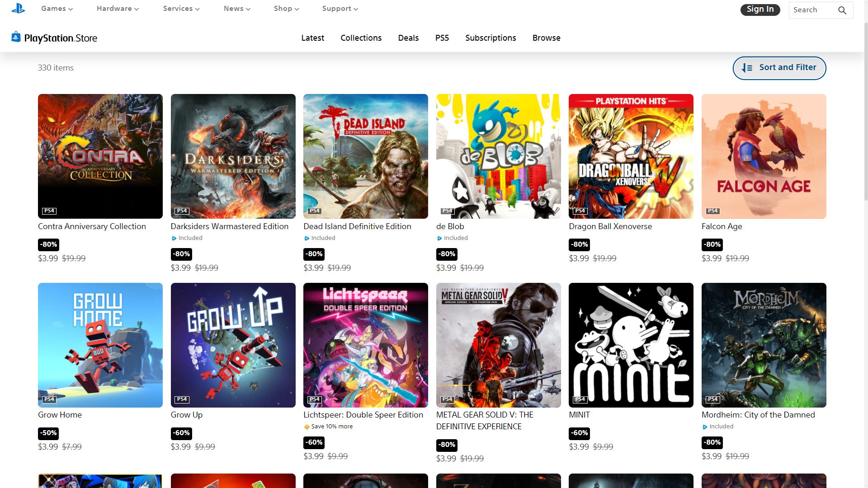Click gold PS Plus icon under Lichtspeer

(307, 427)
